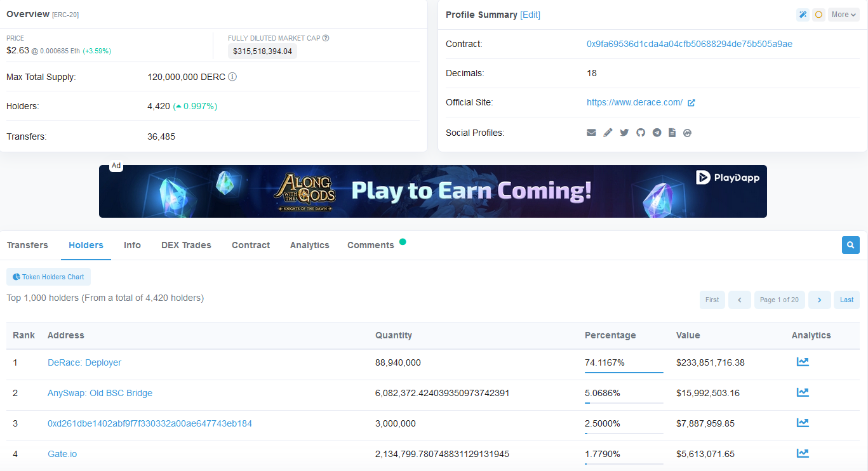Open the Comments tab

371,245
